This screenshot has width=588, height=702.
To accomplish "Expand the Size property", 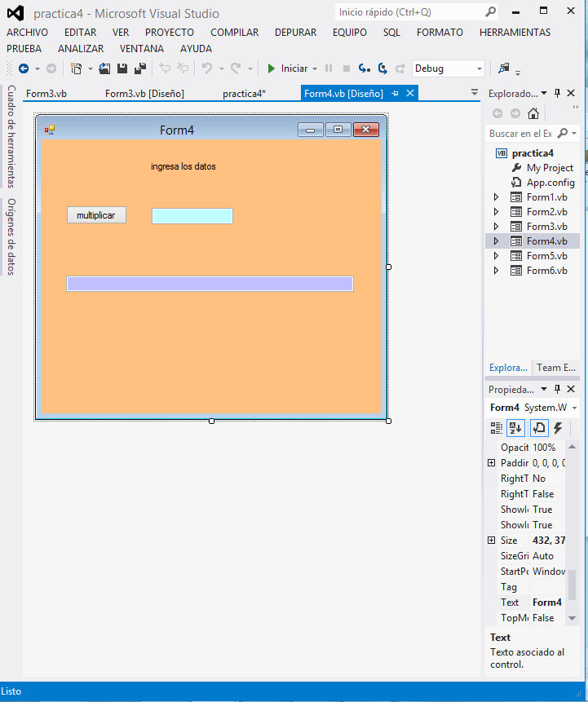I will 491,541.
